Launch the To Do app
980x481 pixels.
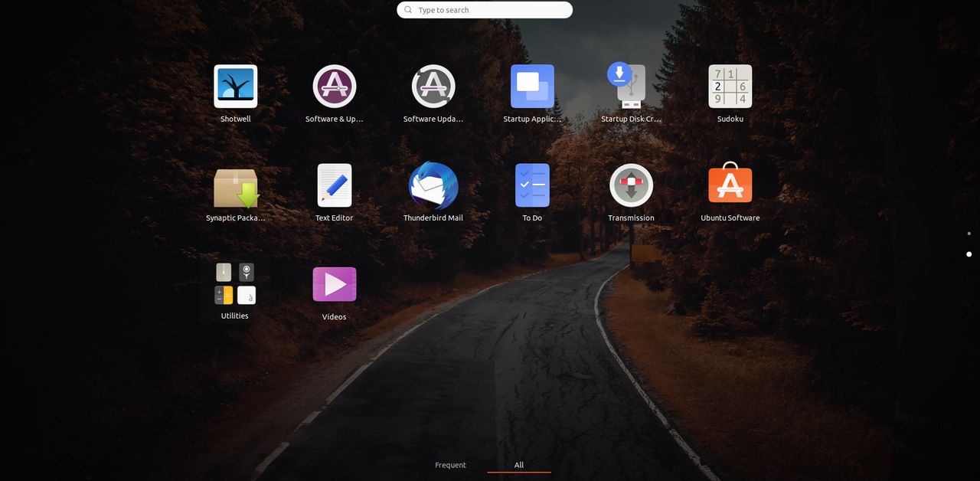click(532, 185)
